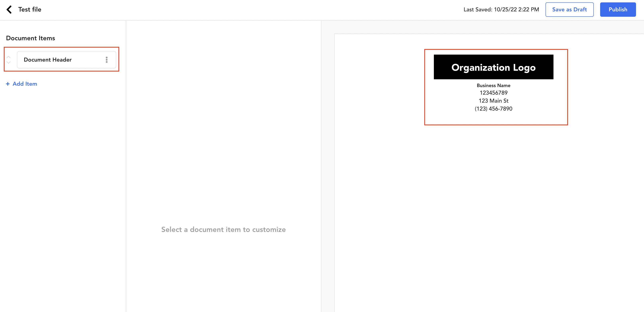Click the Organization Logo preview banner
Screen dimensions: 644x312
click(493, 67)
